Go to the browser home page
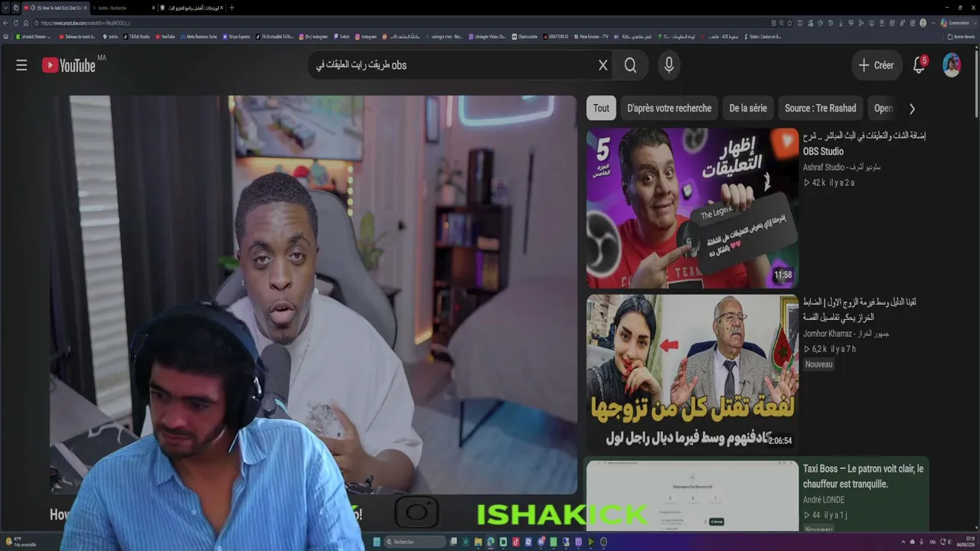The width and height of the screenshot is (980, 551). pos(26,23)
